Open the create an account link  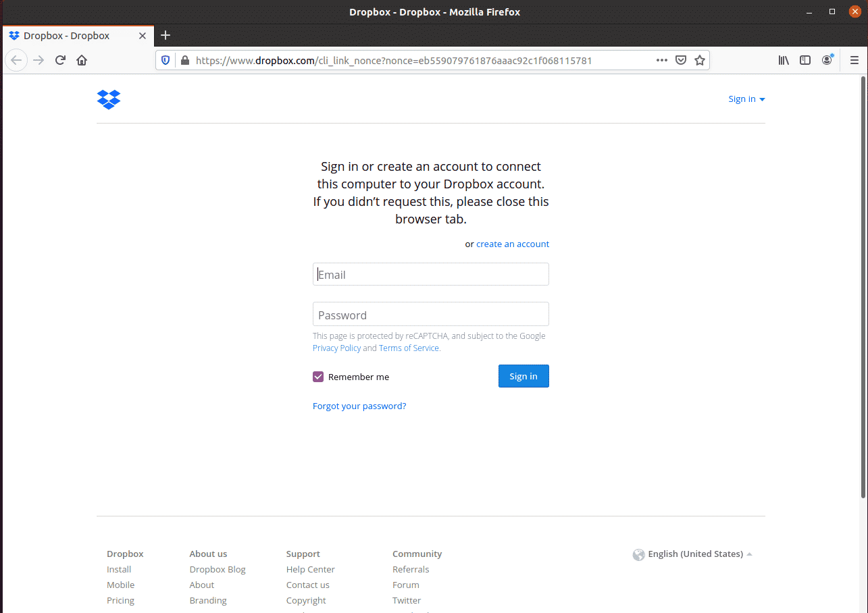click(513, 244)
